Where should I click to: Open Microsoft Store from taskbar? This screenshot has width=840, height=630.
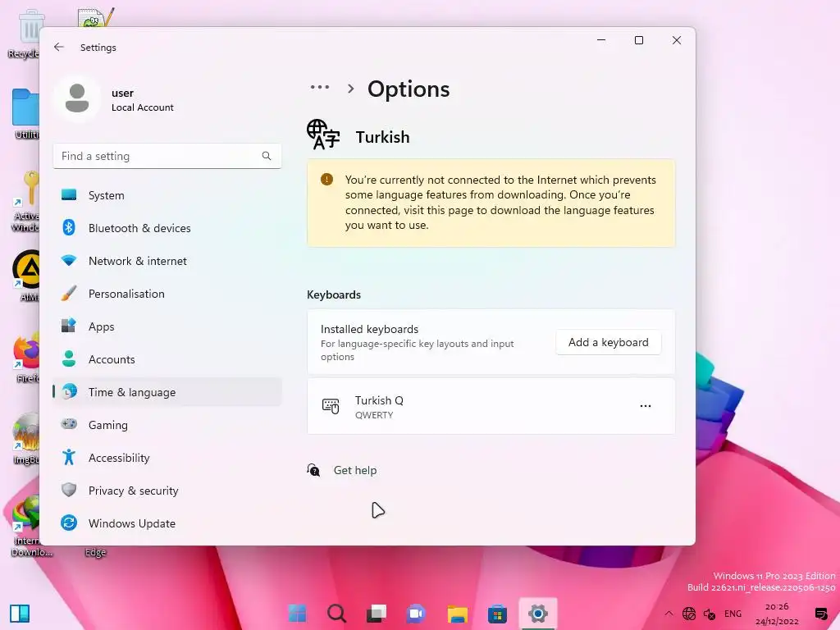pos(497,614)
